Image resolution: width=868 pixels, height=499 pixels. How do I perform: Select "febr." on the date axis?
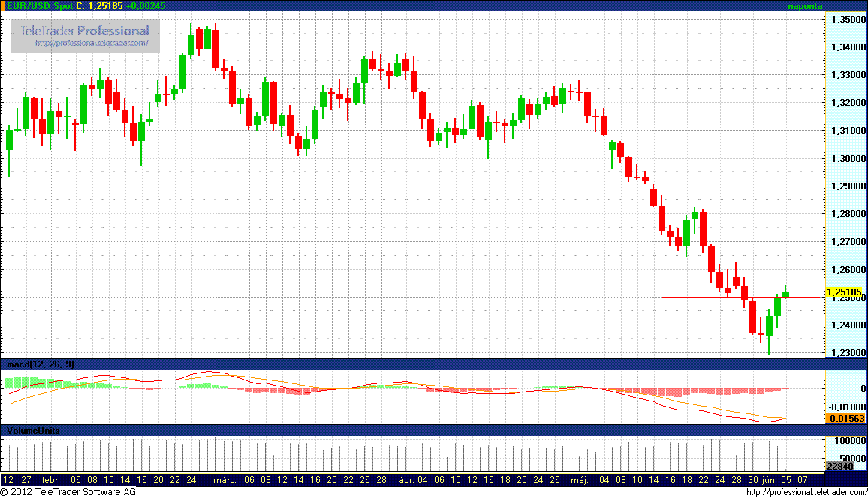(x=51, y=479)
